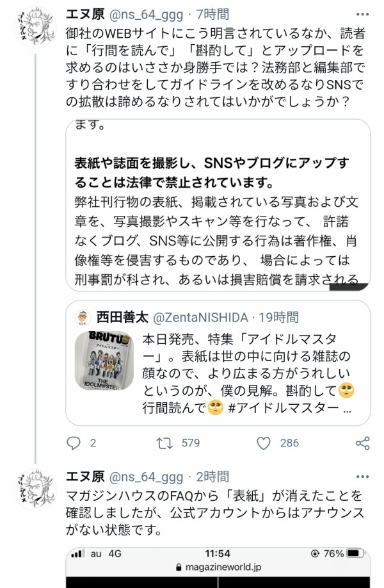Open the embedded guideline screenshot image

pos(218,204)
